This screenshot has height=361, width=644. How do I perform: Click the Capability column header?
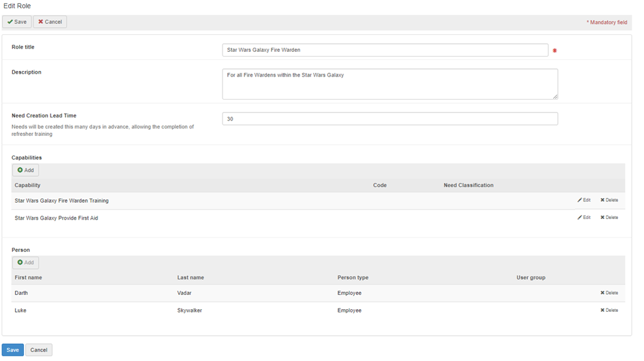(27, 185)
